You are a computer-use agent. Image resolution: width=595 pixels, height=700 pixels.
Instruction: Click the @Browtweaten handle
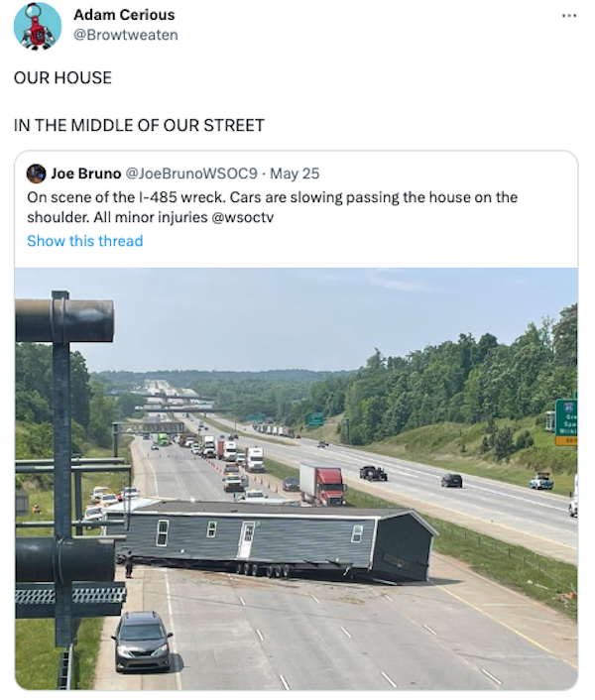[126, 35]
